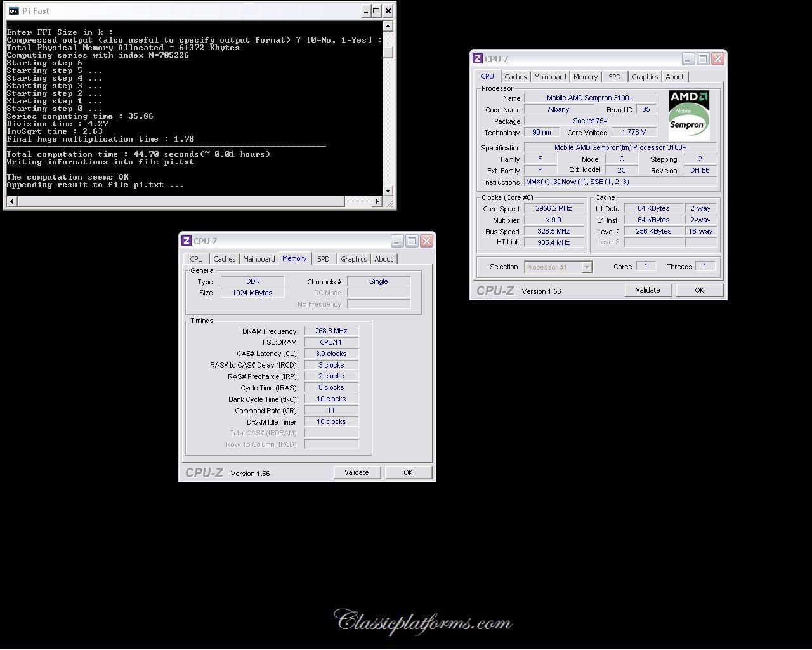Click the Pi Fast vertical scrollbar thumb
Viewport: 812px width, 650px height.
[388, 52]
